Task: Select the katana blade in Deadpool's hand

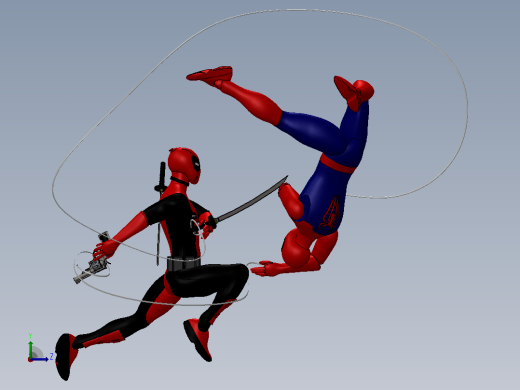Action: tap(253, 200)
